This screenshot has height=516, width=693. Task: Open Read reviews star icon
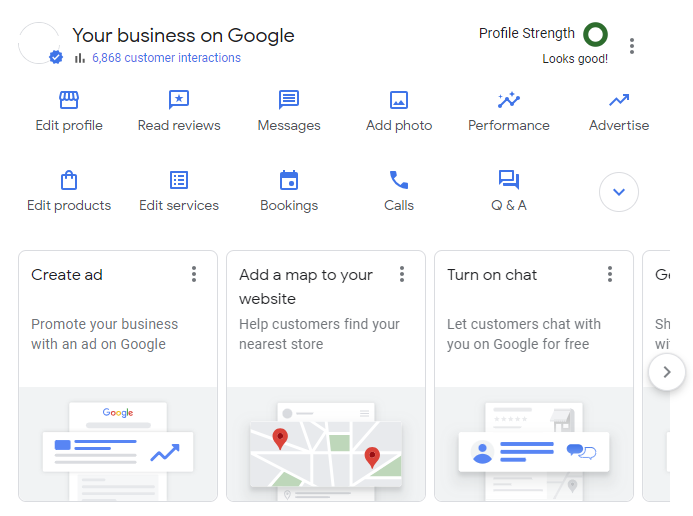(x=179, y=100)
